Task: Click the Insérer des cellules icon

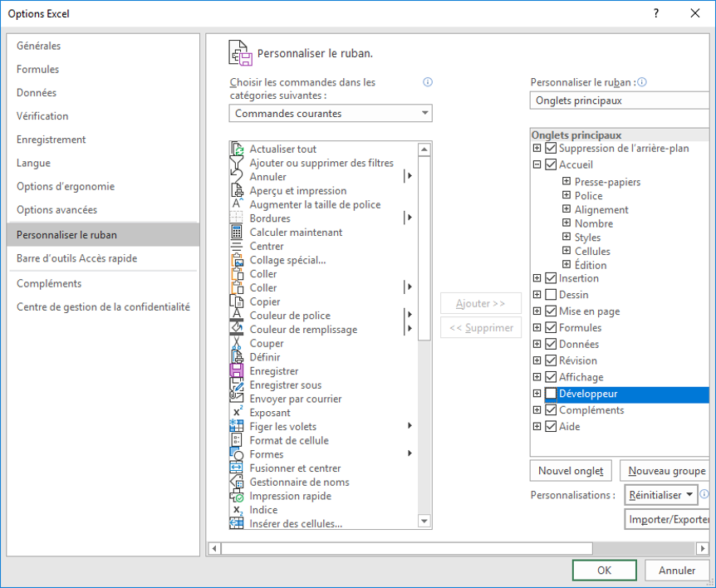Action: (x=237, y=523)
